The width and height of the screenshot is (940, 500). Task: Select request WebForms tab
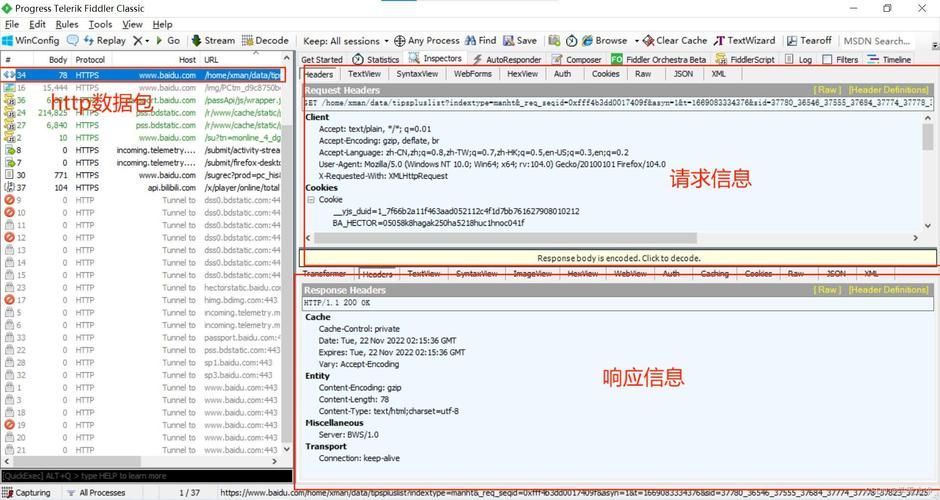[x=472, y=74]
